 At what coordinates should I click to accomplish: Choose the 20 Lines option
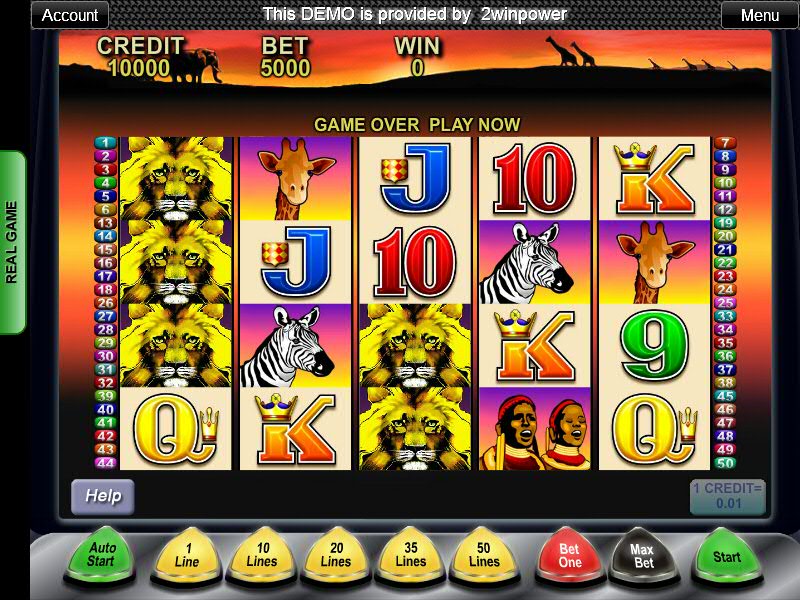pos(336,557)
